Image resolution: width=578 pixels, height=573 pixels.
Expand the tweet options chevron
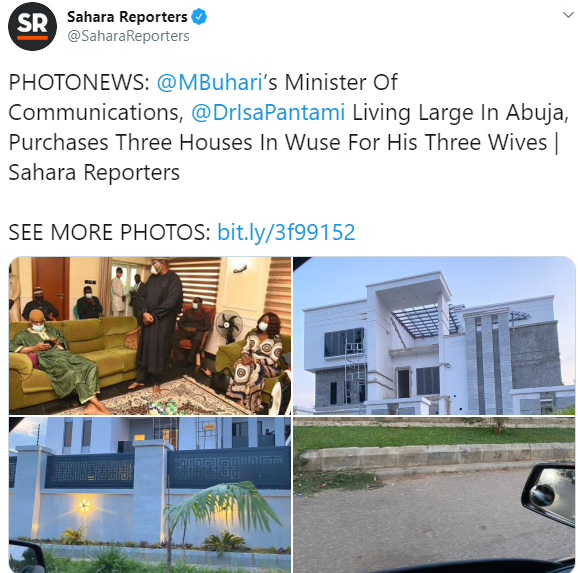568,15
